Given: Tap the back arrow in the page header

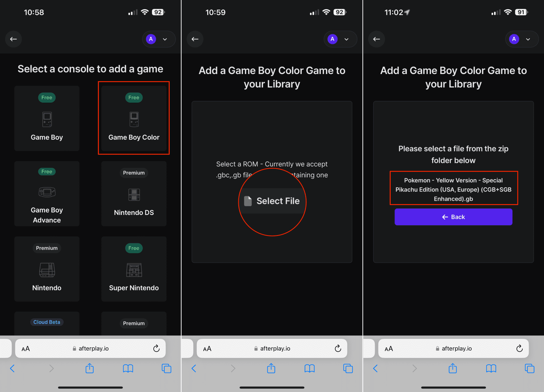Looking at the screenshot, I should [x=13, y=39].
